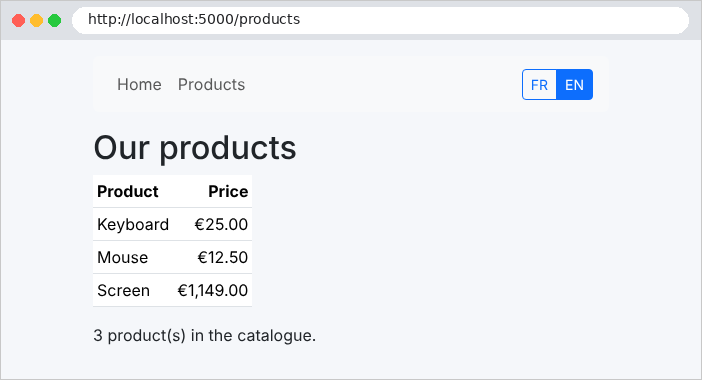Click the red close window dot

click(18, 21)
